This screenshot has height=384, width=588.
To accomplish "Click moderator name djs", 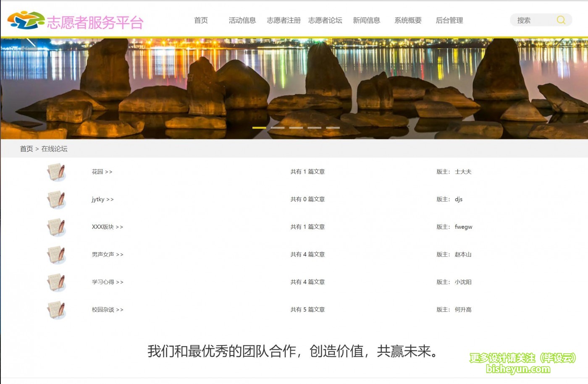I will click(459, 199).
